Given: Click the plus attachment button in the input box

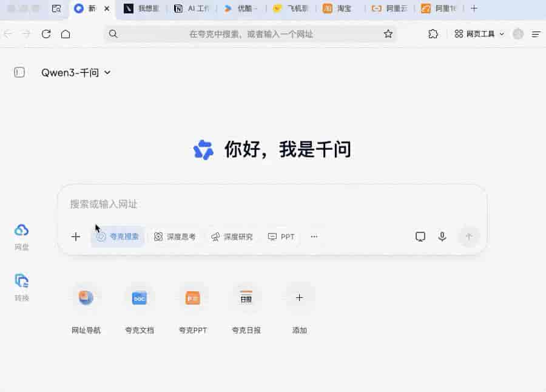Looking at the screenshot, I should (x=76, y=237).
